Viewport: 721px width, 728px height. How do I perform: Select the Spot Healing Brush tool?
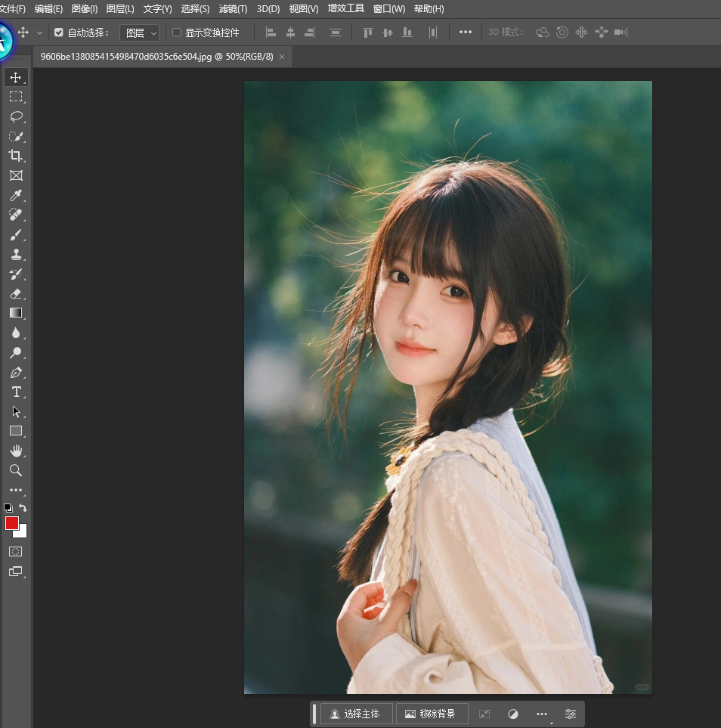click(x=16, y=215)
